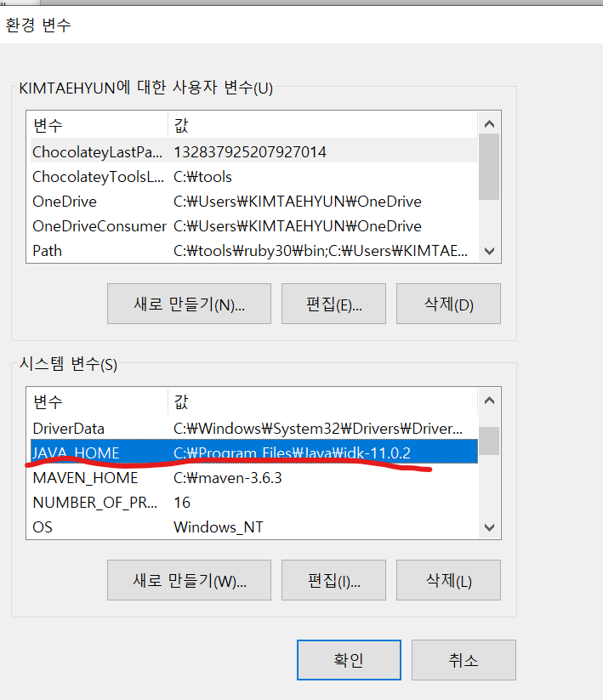Select the OneDrive user variable row
Screen dimensions: 603x700
(254, 202)
